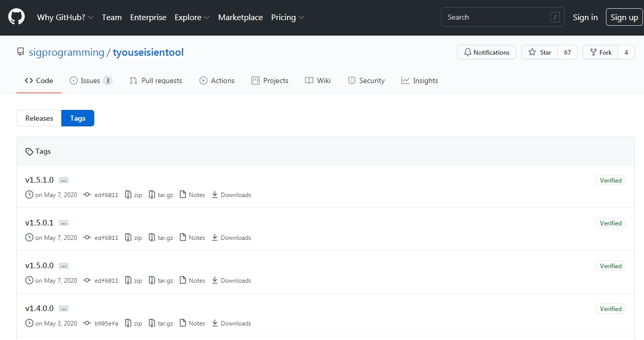Star the repository
Screen dimensions: 644x340
(x=539, y=52)
